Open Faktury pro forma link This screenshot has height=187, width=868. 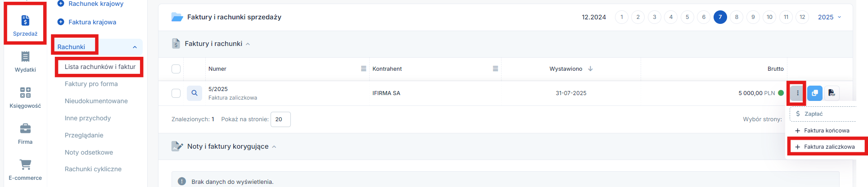tap(91, 84)
